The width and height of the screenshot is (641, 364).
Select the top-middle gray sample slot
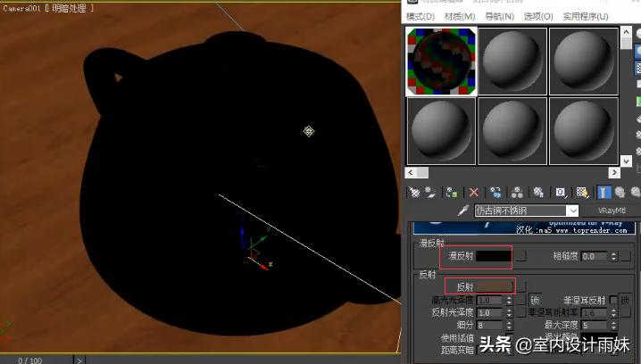(x=512, y=62)
